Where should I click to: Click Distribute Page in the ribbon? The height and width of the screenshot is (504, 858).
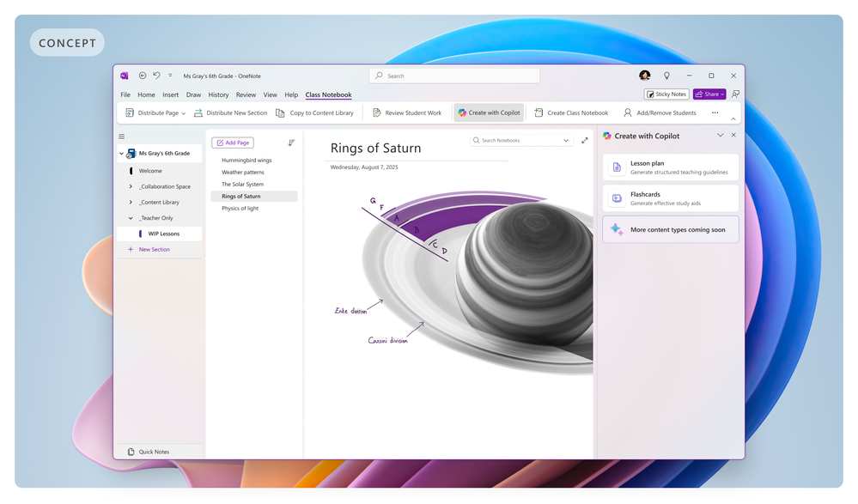pyautogui.click(x=151, y=112)
